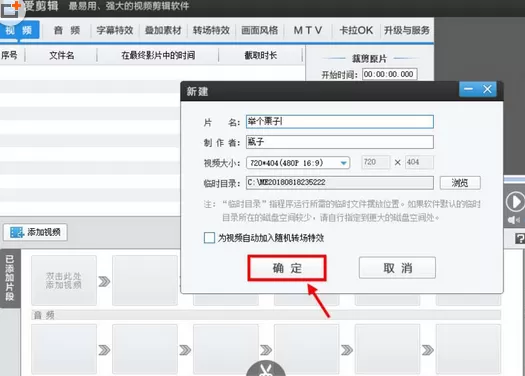Enable 为视频自动加入随机转场特效 checkbox

point(209,238)
